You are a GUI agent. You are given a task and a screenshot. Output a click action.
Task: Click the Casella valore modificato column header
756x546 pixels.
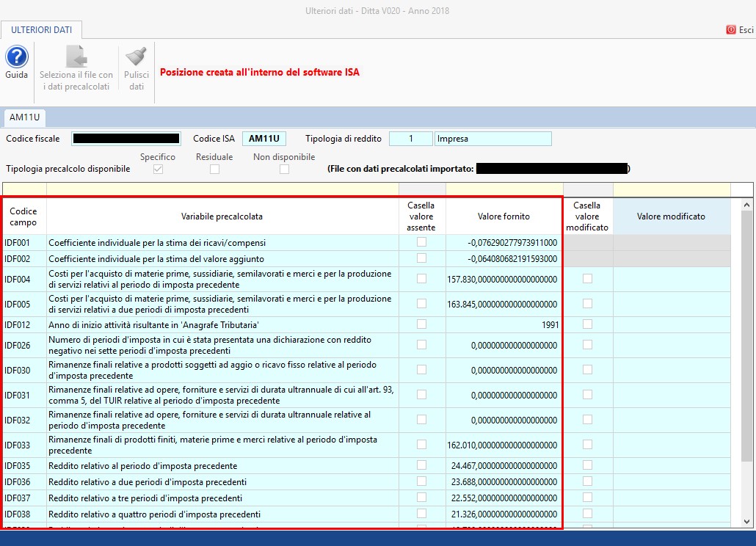(x=587, y=216)
